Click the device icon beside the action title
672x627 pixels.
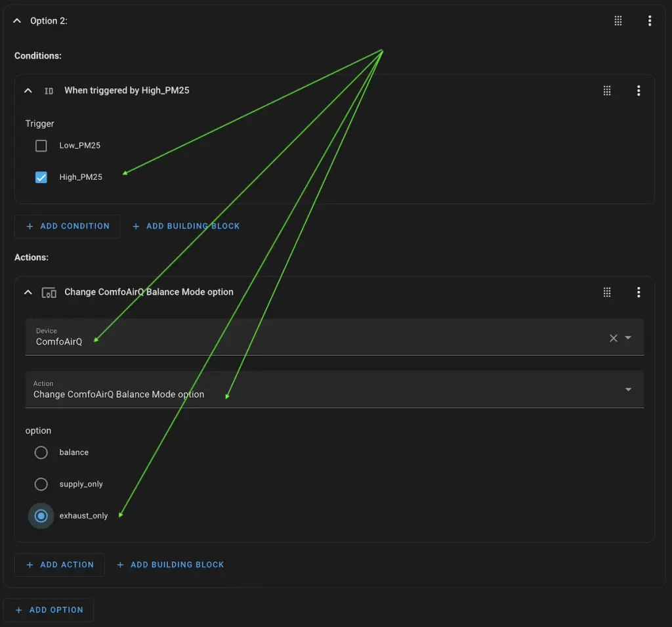click(49, 292)
